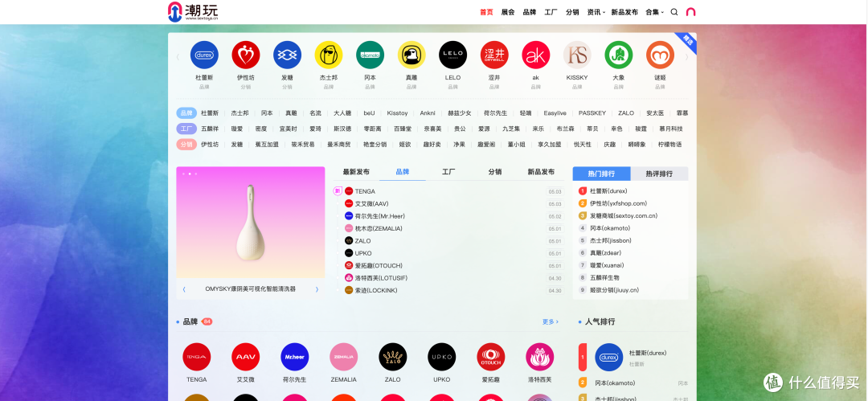The image size is (868, 401).
Task: Open TENGA entry in brand list
Action: pos(365,191)
